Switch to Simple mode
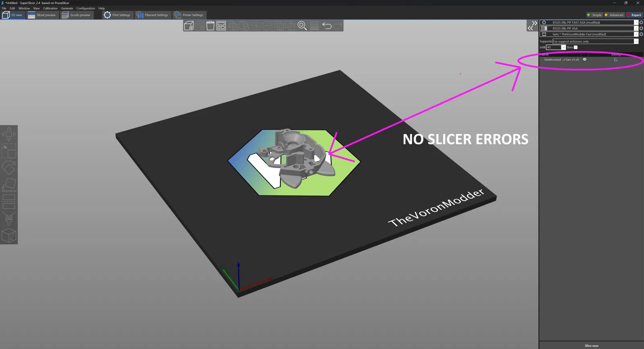 click(x=594, y=15)
